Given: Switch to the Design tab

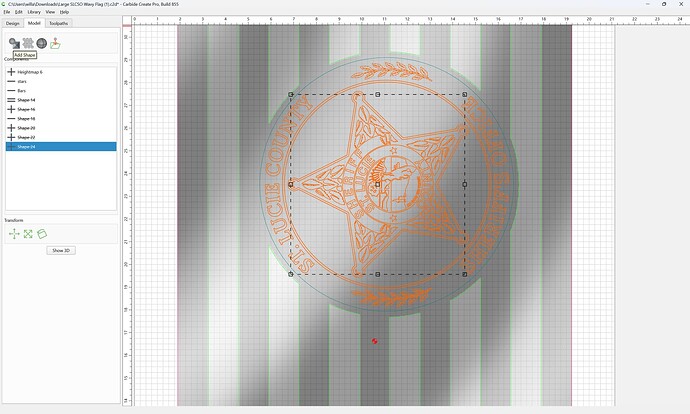Looking at the screenshot, I should [x=12, y=23].
